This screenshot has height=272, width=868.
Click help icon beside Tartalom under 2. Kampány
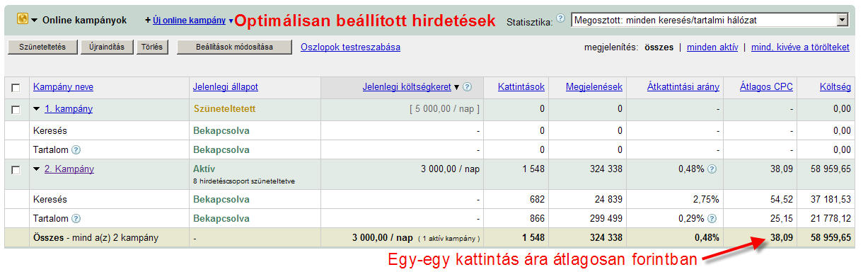coord(76,219)
